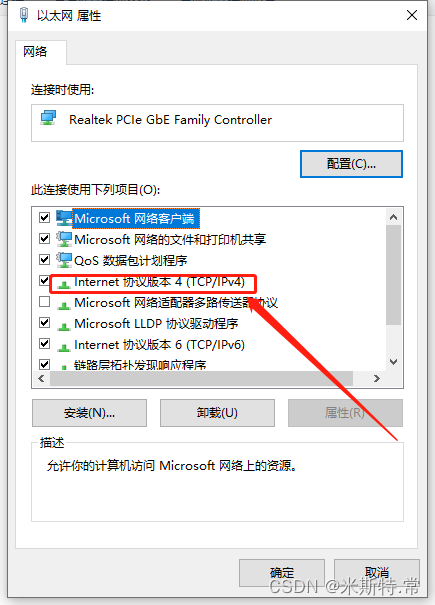Click the 以太网 title bar icon

point(24,15)
